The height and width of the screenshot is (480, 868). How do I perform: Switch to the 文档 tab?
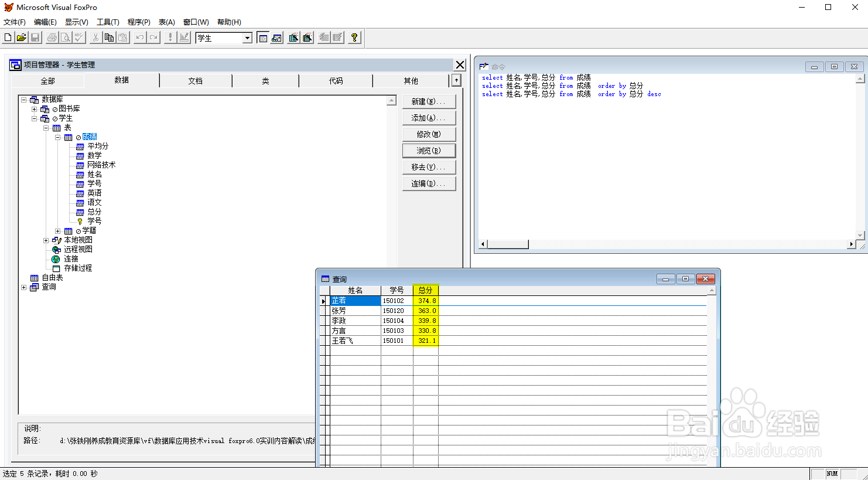196,81
